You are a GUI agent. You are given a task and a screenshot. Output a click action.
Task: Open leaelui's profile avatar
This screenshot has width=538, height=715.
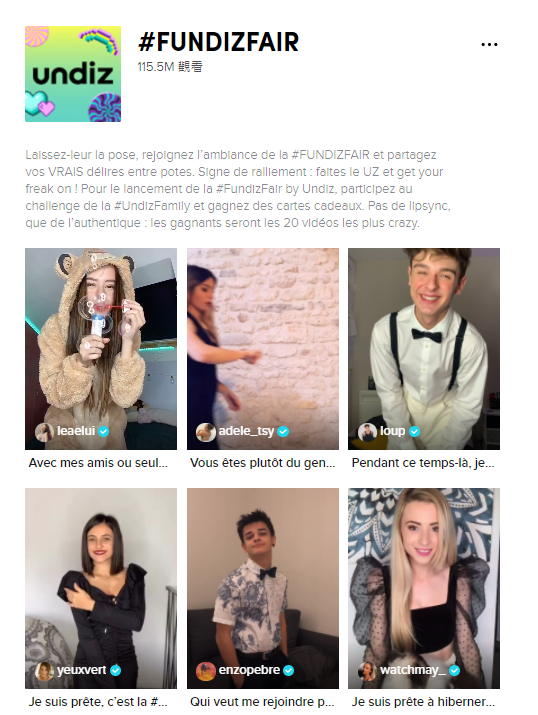[x=44, y=431]
